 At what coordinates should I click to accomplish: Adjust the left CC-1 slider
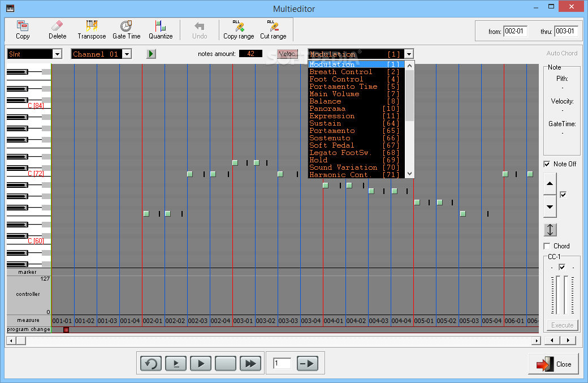[x=558, y=295]
